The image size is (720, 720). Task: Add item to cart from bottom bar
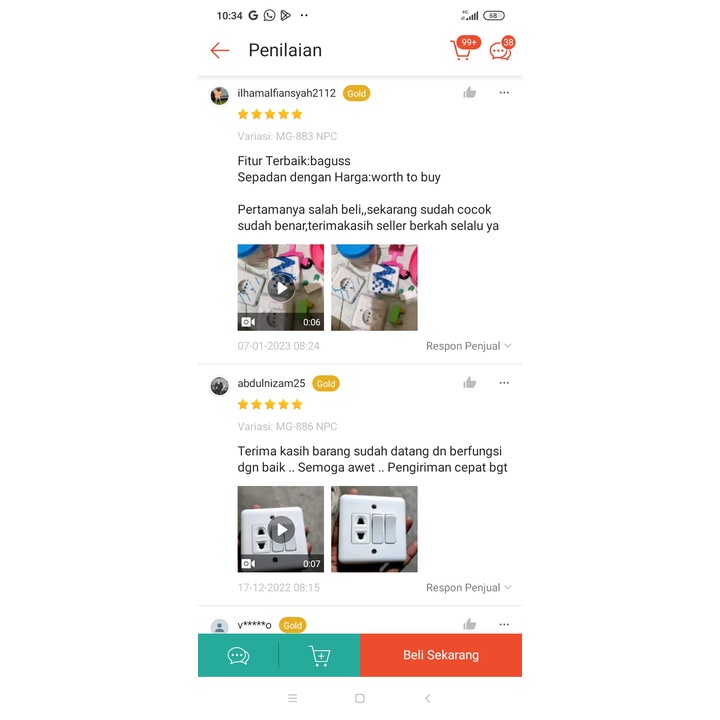pyautogui.click(x=320, y=655)
